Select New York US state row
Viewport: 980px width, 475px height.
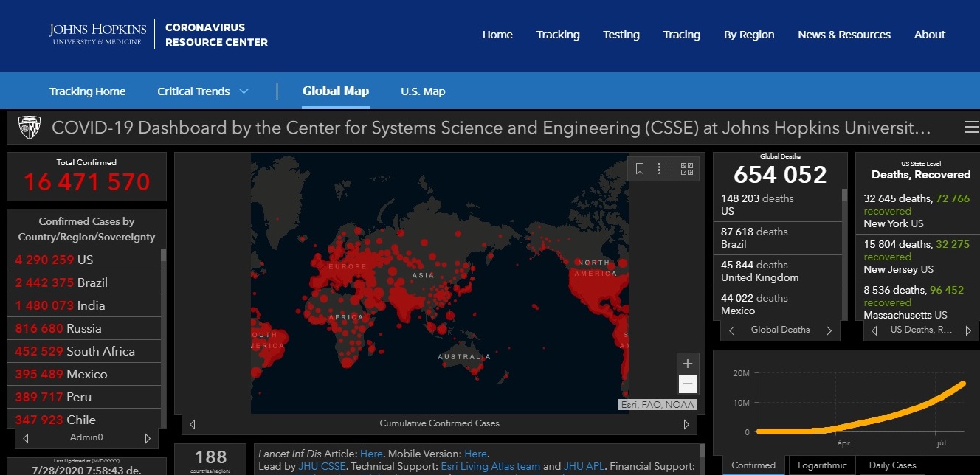click(x=917, y=211)
